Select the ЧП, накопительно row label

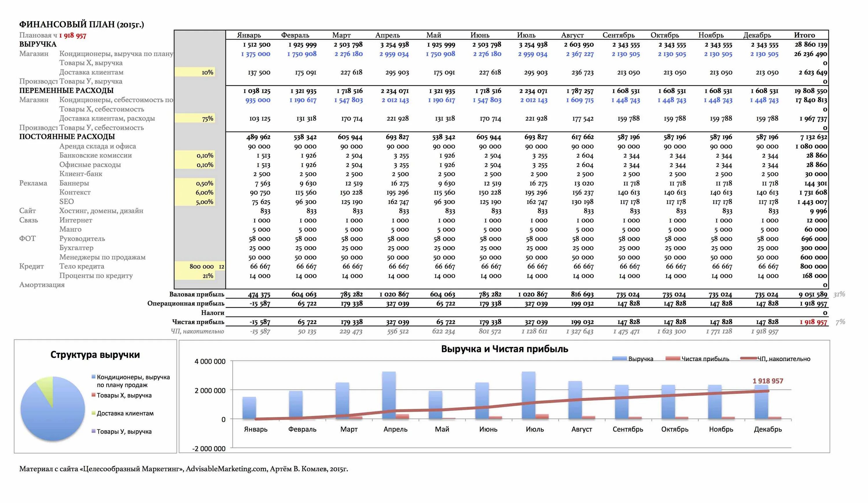[197, 331]
